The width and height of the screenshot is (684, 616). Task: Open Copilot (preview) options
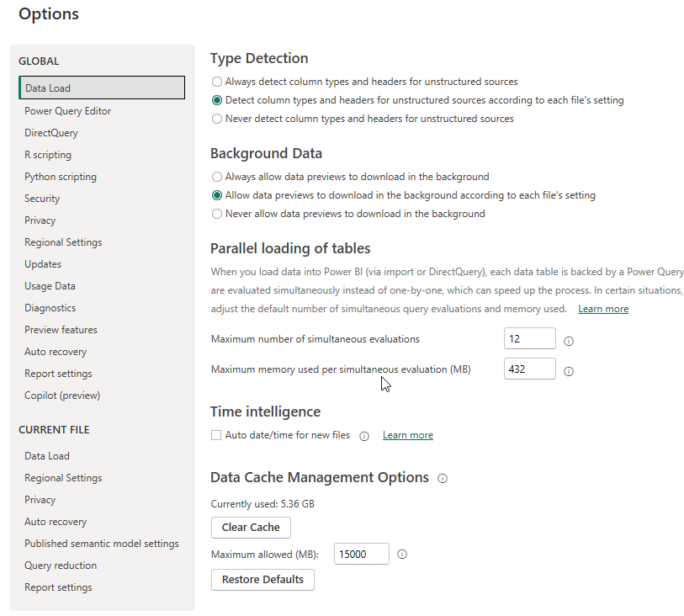pyautogui.click(x=62, y=396)
